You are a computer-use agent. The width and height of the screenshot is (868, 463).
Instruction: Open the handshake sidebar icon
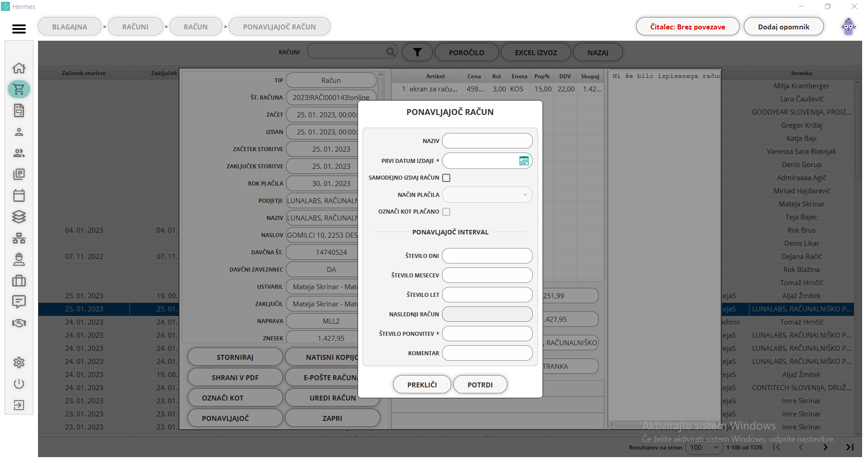(19, 323)
